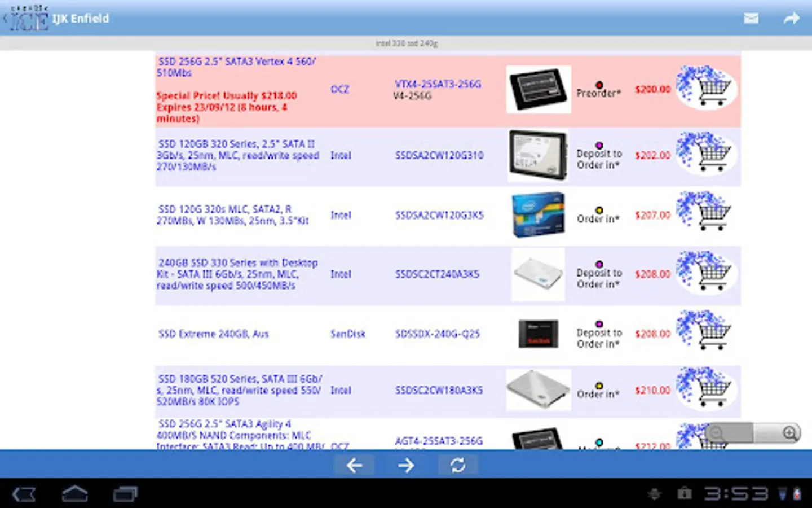Open model SSDSC2CW180A3K5 link
The height and width of the screenshot is (508, 812).
click(x=439, y=390)
